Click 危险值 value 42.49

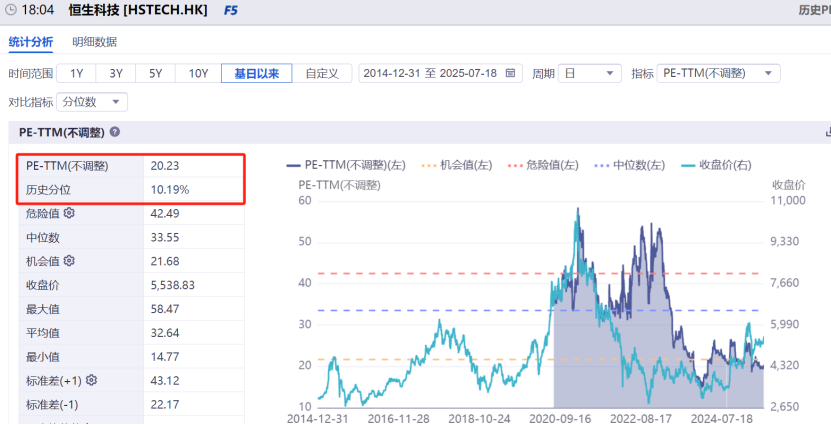coord(165,214)
